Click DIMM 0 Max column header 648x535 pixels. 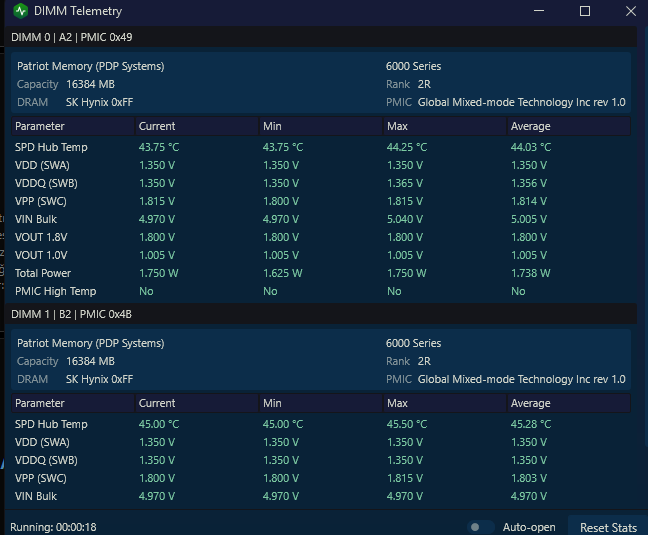click(x=445, y=126)
